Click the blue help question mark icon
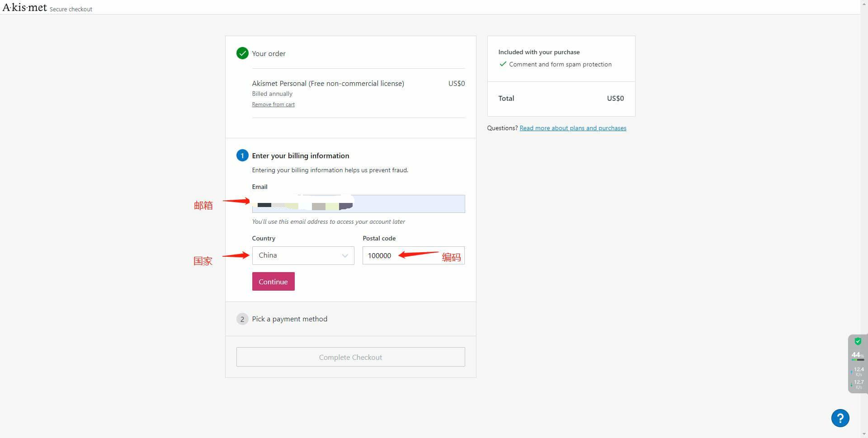The height and width of the screenshot is (438, 868). (x=840, y=418)
